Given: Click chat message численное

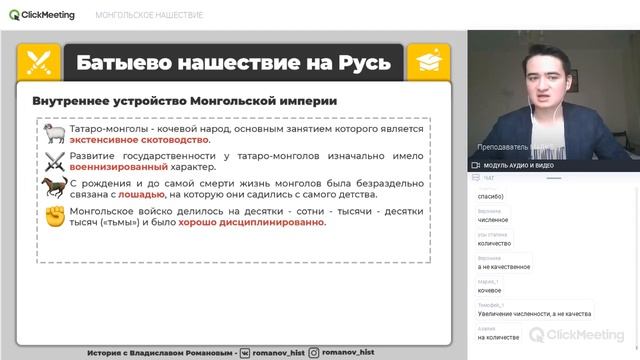Looking at the screenshot, I should [x=493, y=220].
